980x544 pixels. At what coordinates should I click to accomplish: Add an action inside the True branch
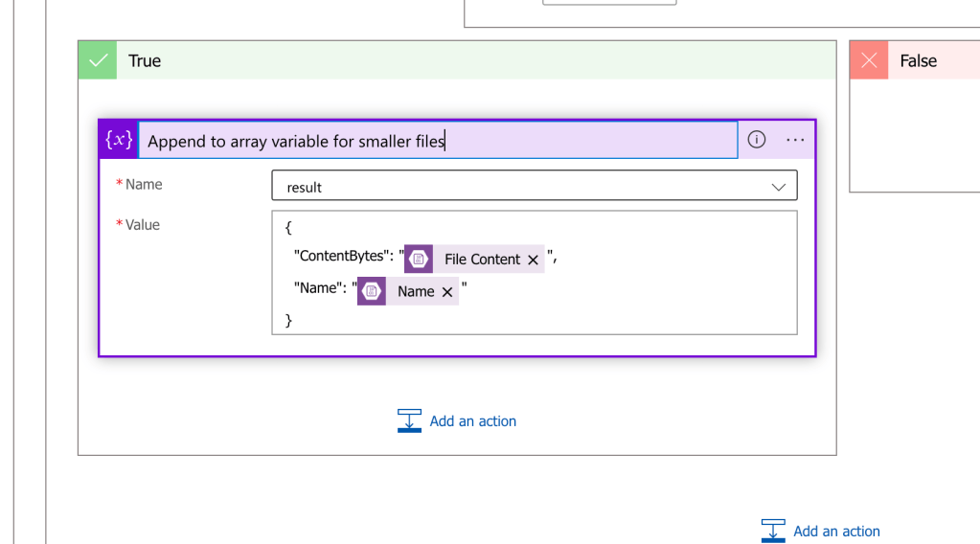click(x=457, y=421)
